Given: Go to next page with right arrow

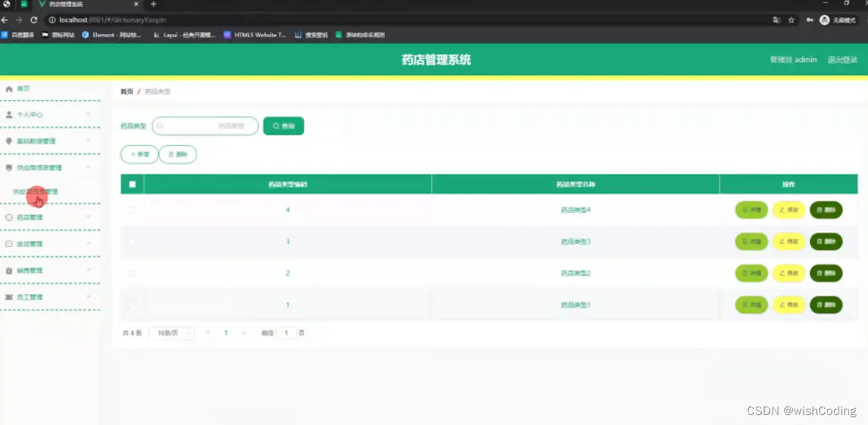Looking at the screenshot, I should [244, 333].
